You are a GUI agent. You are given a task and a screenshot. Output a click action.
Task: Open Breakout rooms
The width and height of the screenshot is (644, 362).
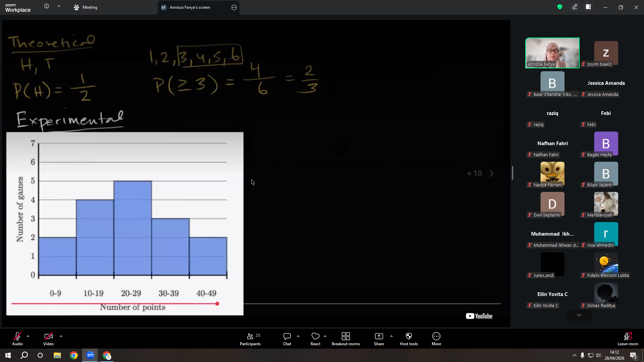346,339
